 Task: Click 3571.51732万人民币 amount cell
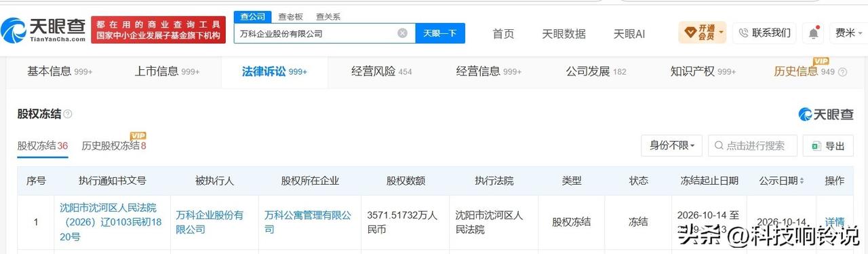pos(404,222)
